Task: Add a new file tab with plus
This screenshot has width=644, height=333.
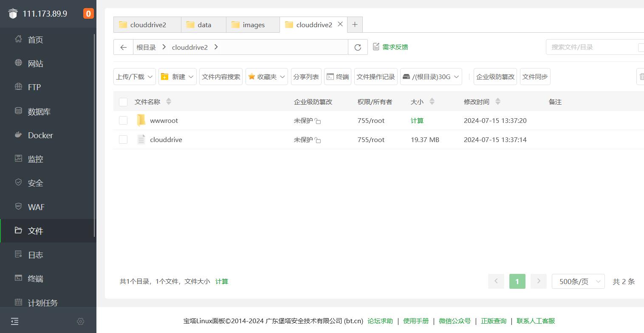Action: 355,25
